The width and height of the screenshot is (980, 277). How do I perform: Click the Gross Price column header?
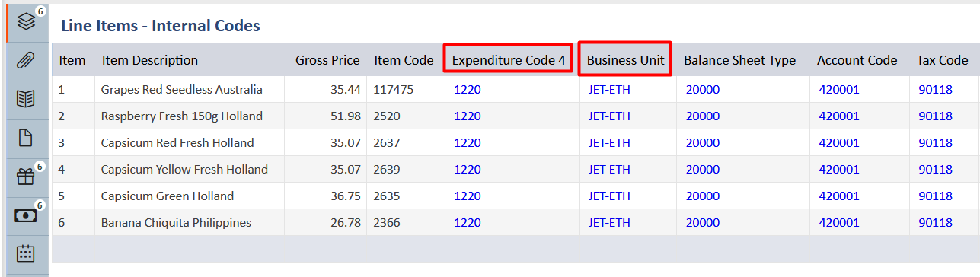pos(327,60)
